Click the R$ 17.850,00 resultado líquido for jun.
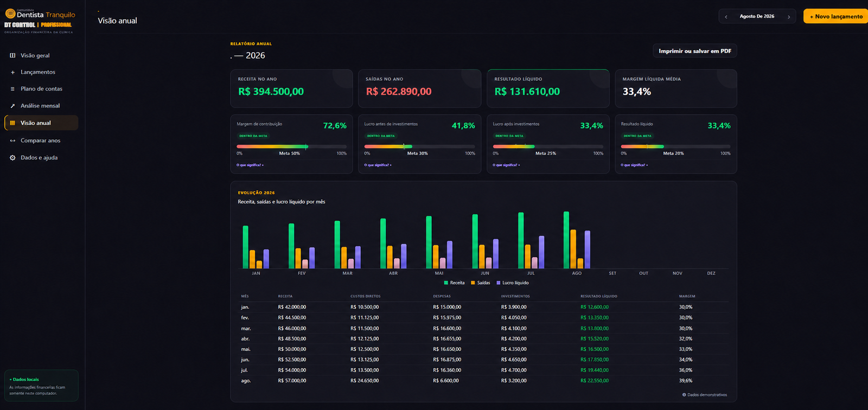This screenshot has height=410, width=868. [x=595, y=360]
